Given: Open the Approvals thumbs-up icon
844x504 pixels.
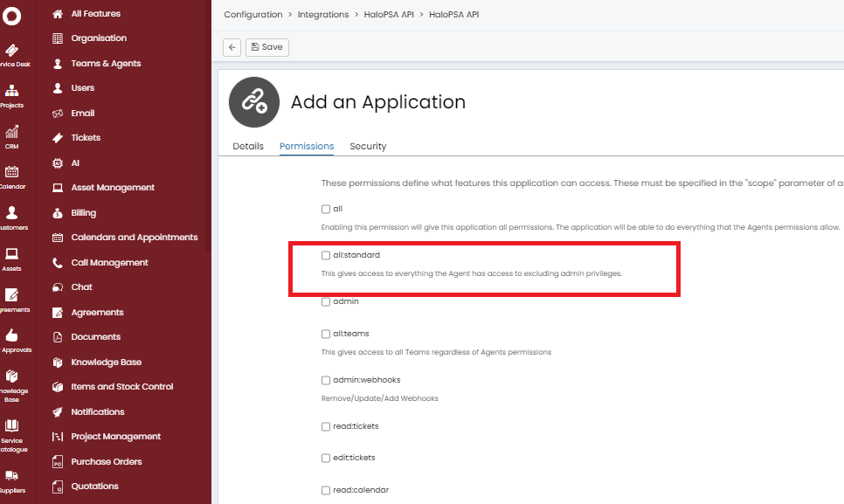Looking at the screenshot, I should (x=12, y=335).
